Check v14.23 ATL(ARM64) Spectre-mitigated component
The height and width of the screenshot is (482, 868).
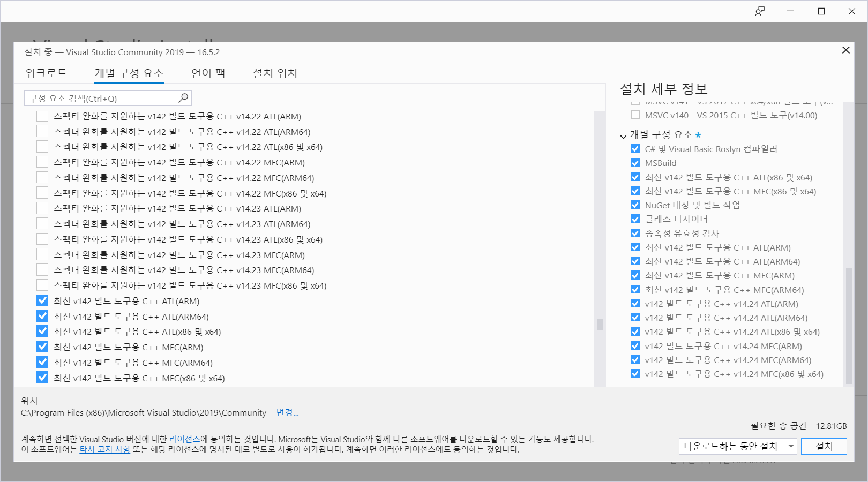(x=42, y=224)
